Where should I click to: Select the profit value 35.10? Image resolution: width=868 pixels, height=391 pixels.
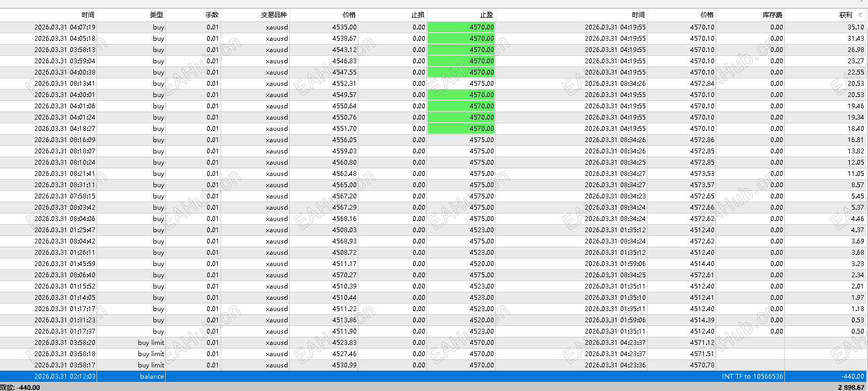click(x=856, y=27)
